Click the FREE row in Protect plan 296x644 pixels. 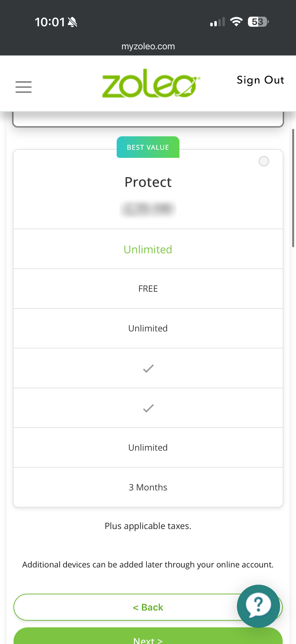(148, 289)
